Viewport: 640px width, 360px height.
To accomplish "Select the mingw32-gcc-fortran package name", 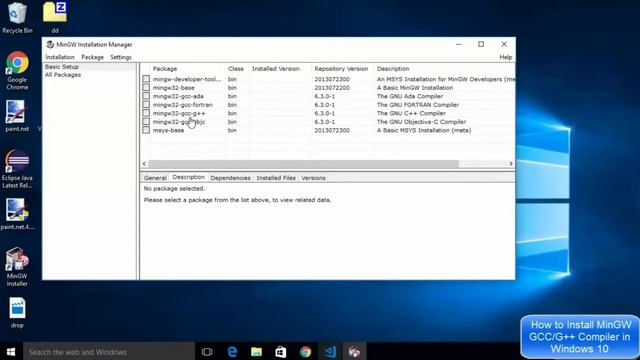I will coord(182,104).
